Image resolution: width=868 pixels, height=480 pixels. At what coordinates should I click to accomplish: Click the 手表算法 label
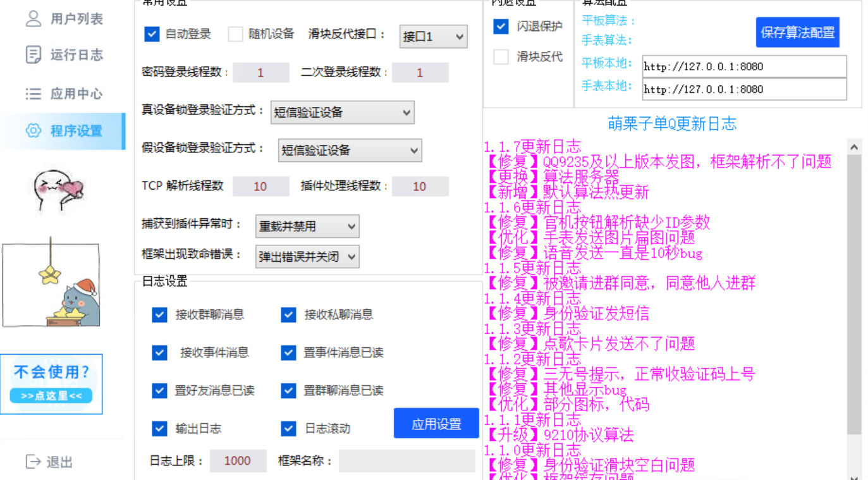pyautogui.click(x=607, y=40)
